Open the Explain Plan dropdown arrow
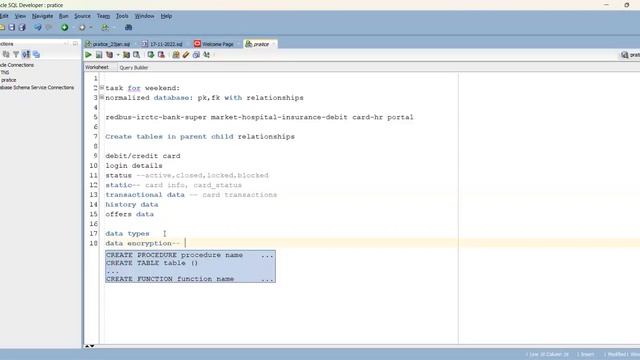640x360 pixels. tap(118, 55)
